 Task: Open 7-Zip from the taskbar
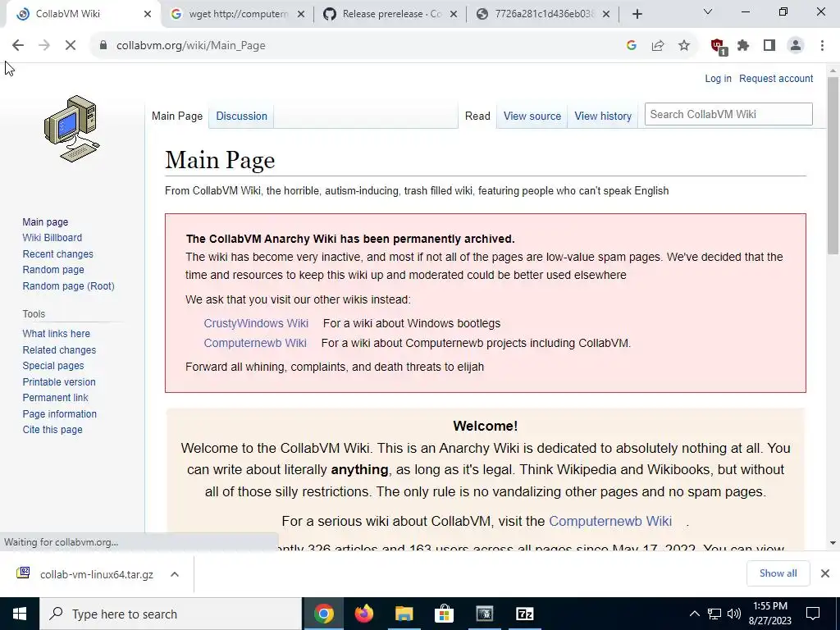pyautogui.click(x=524, y=614)
